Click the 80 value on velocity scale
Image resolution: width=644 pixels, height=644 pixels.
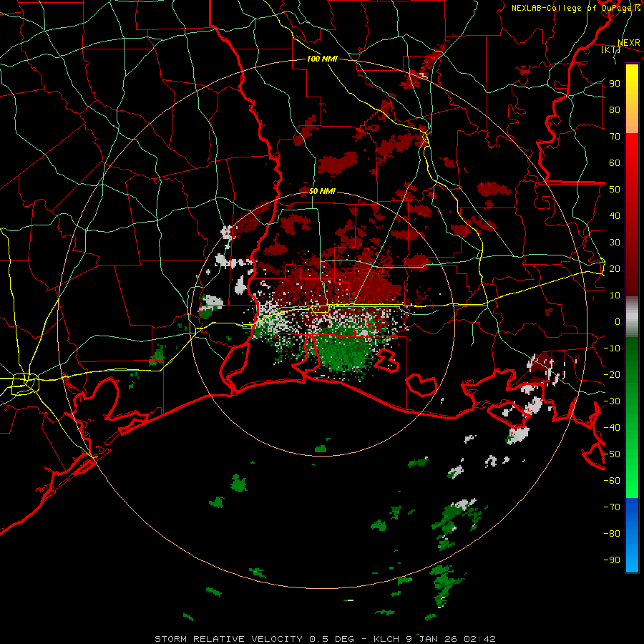click(x=615, y=109)
